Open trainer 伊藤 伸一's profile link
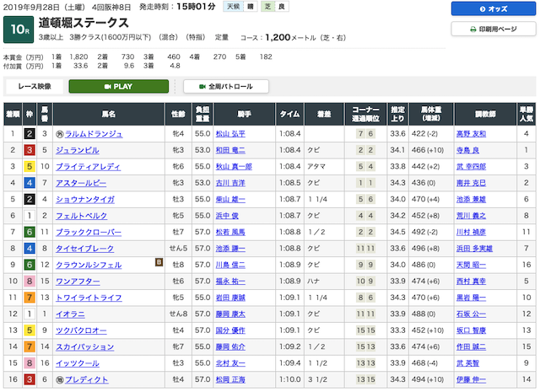 (471, 380)
